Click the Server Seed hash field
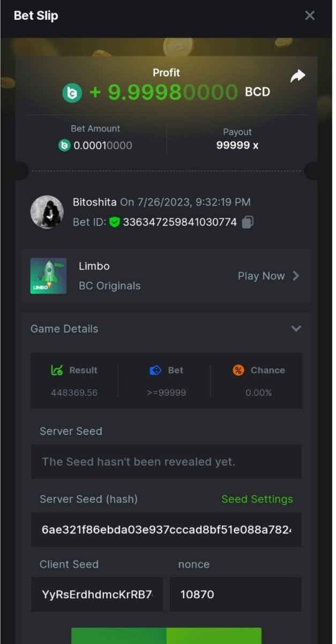Viewport: 336px width, 644px height. click(166, 530)
